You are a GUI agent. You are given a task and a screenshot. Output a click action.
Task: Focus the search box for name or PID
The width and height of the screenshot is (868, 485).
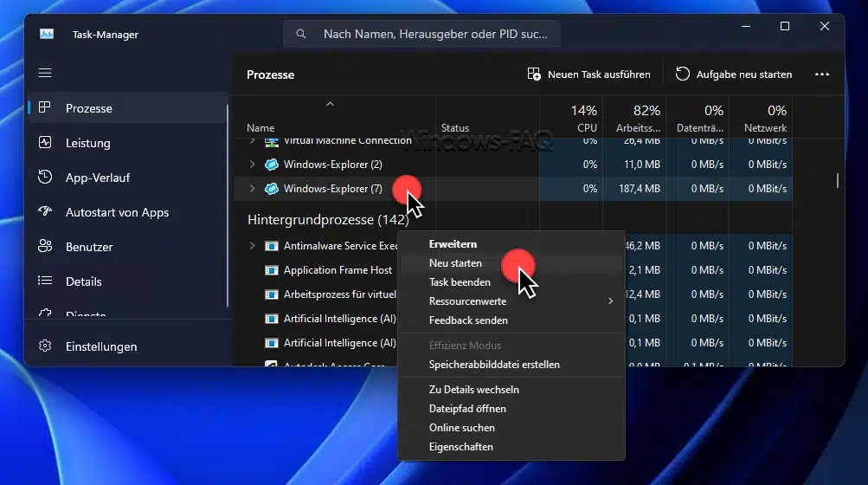coord(421,34)
